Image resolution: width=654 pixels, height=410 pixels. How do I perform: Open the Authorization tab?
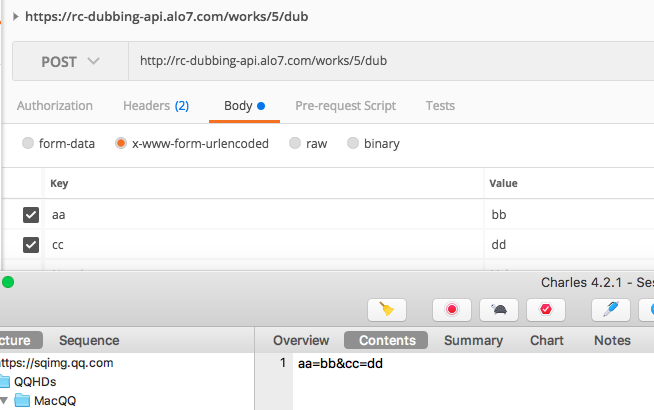pos(55,106)
